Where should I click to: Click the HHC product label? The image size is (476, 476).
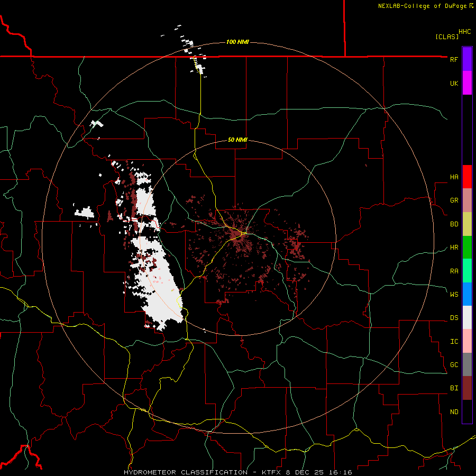[464, 32]
